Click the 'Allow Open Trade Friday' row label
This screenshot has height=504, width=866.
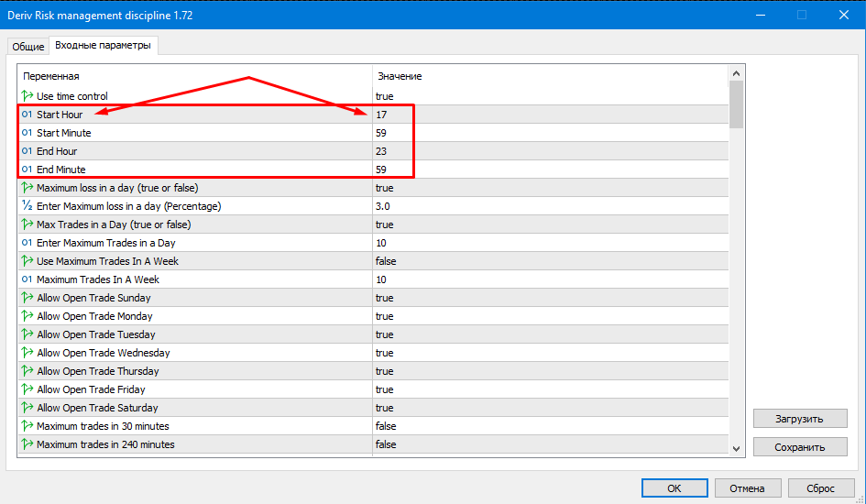tap(91, 389)
